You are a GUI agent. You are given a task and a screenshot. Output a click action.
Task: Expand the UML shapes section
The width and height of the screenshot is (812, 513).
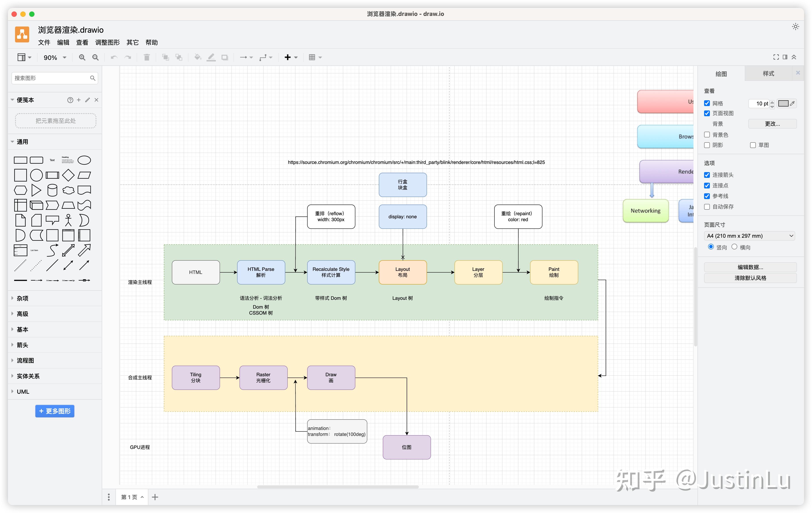[55, 391]
